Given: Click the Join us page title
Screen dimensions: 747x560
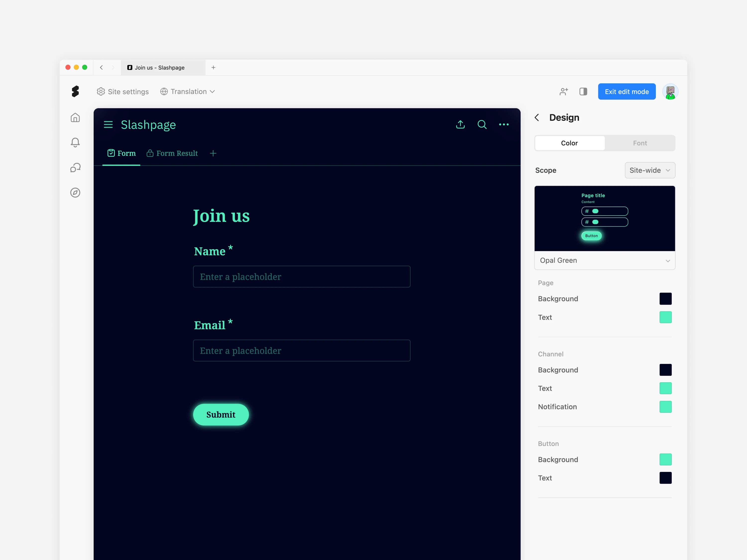Looking at the screenshot, I should click(221, 216).
